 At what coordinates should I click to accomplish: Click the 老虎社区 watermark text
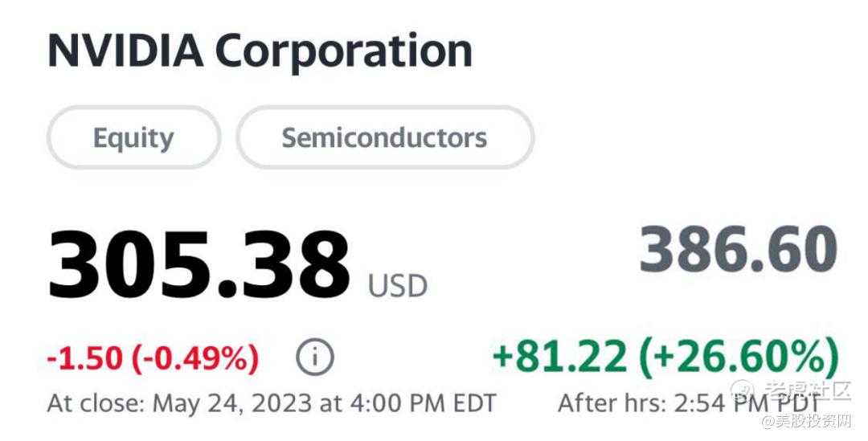click(x=807, y=391)
